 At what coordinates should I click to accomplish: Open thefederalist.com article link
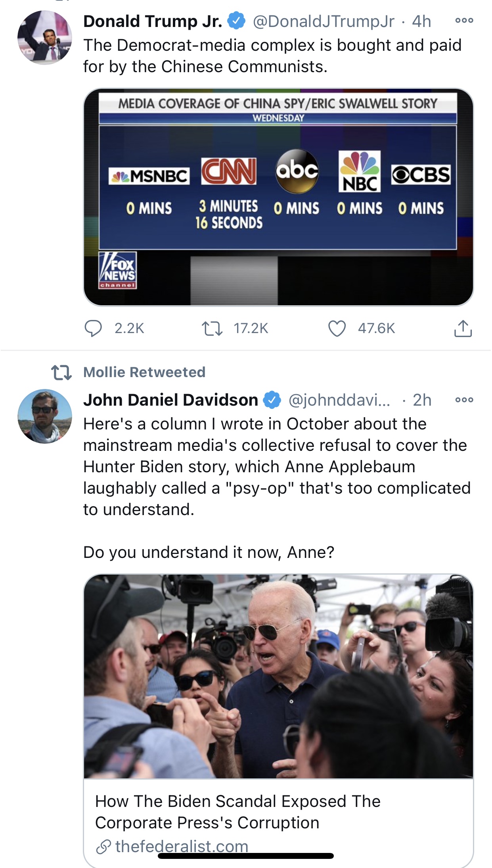coord(181,846)
